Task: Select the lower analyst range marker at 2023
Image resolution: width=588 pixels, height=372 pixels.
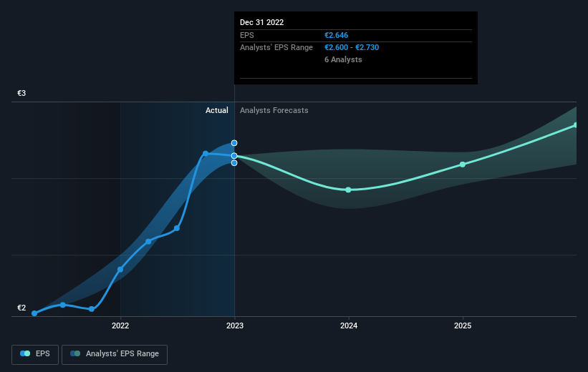Action: tap(234, 163)
